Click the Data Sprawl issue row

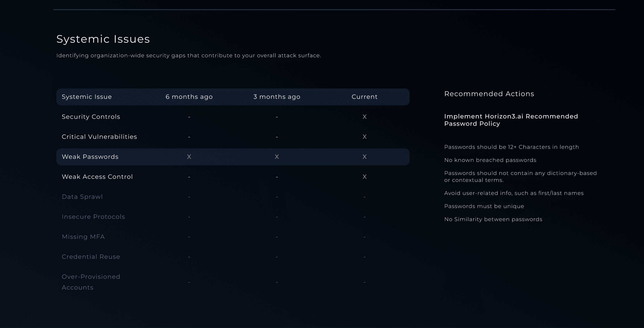tap(82, 197)
